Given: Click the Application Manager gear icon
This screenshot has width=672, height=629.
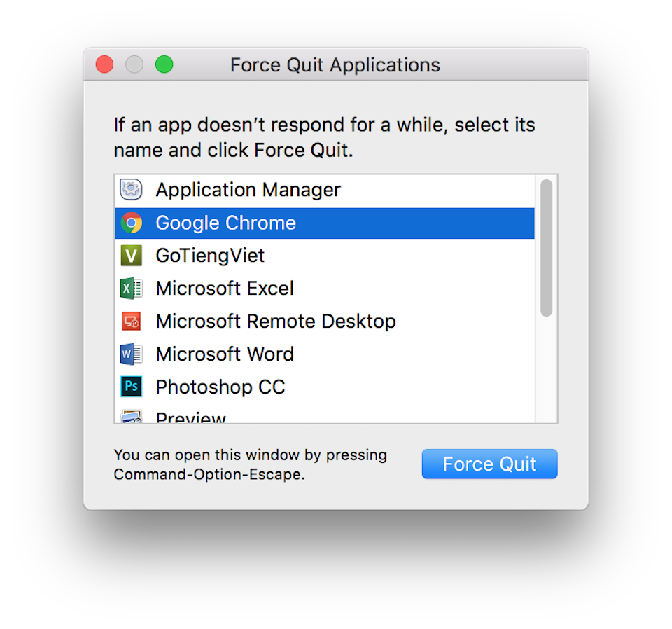Looking at the screenshot, I should (132, 190).
